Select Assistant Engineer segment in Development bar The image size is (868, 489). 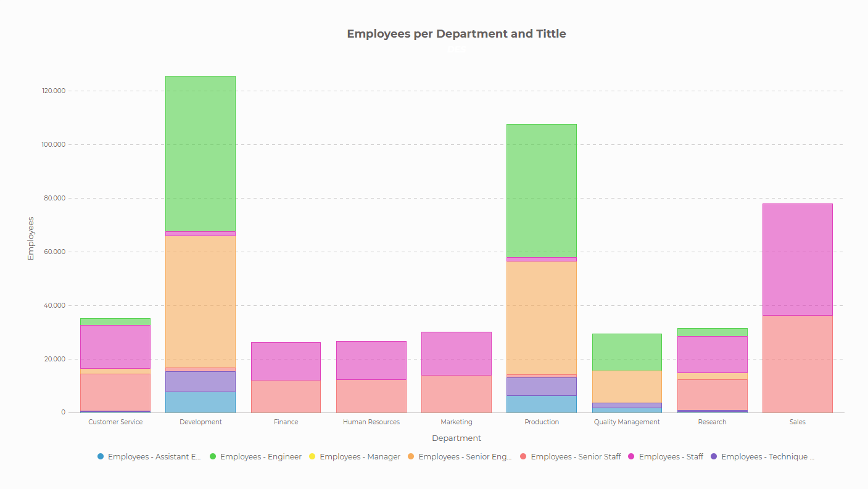coord(200,402)
